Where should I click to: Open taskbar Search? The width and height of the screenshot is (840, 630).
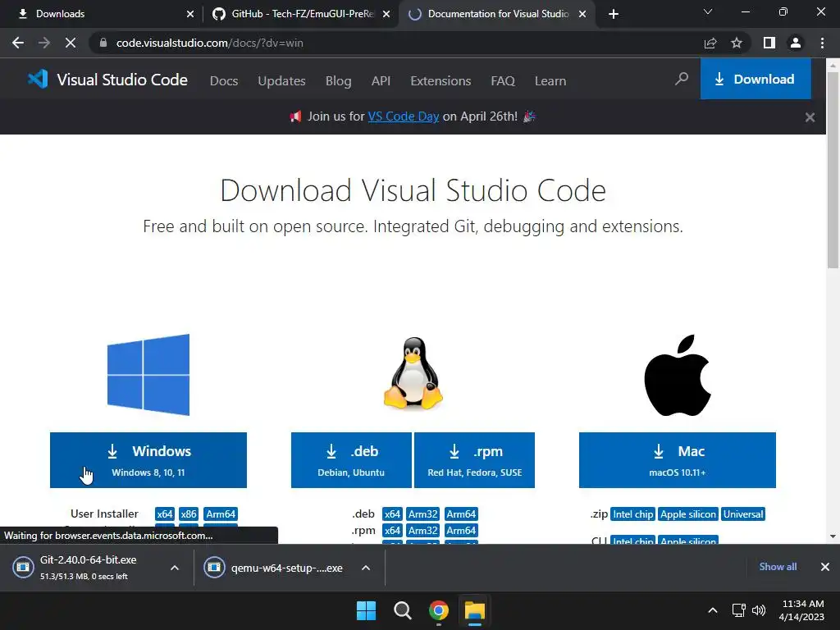point(402,610)
